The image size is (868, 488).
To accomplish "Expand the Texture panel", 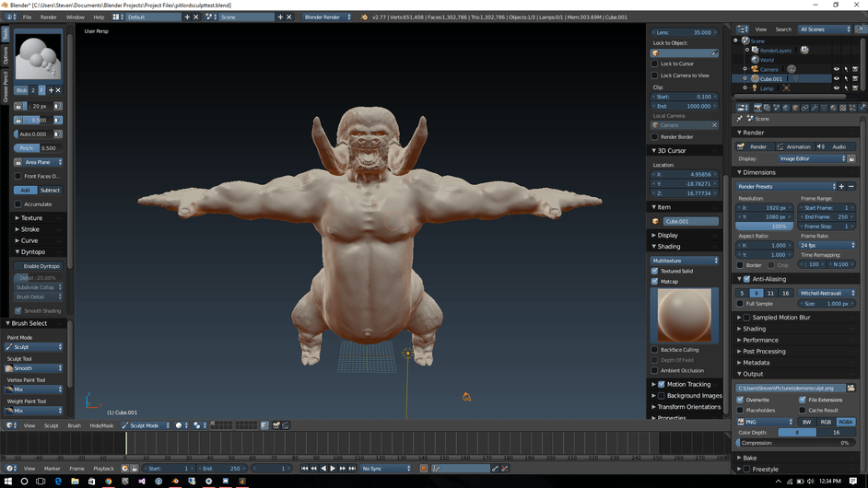I will [31, 218].
